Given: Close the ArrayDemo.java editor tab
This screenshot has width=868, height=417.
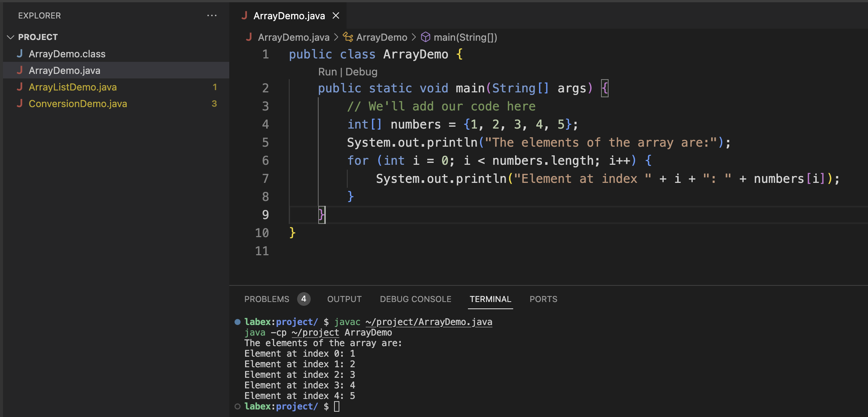Looking at the screenshot, I should pyautogui.click(x=336, y=15).
